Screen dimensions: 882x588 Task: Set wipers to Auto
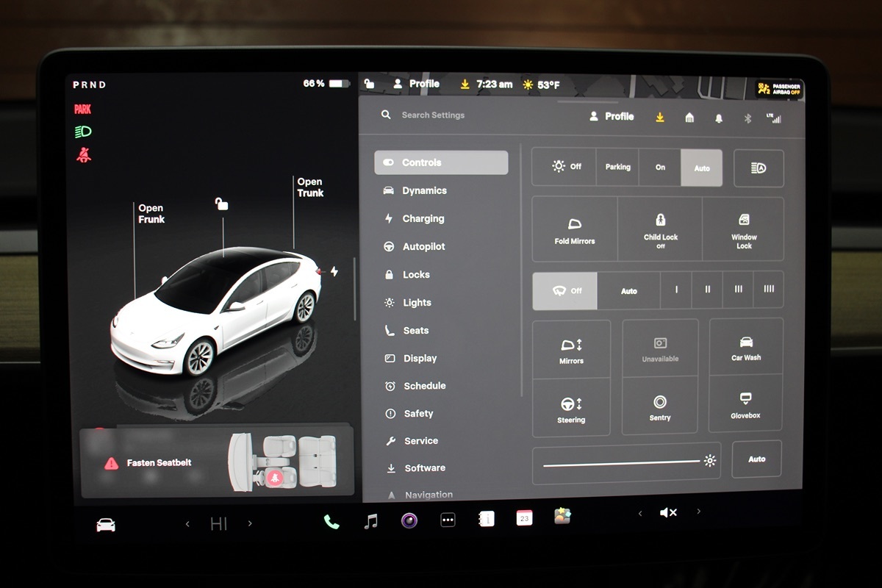pyautogui.click(x=629, y=291)
